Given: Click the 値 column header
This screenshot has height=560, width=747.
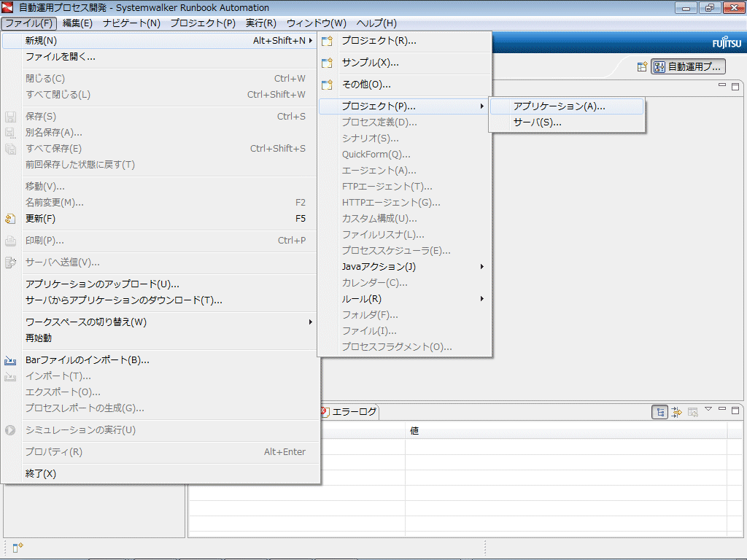Looking at the screenshot, I should coord(566,431).
